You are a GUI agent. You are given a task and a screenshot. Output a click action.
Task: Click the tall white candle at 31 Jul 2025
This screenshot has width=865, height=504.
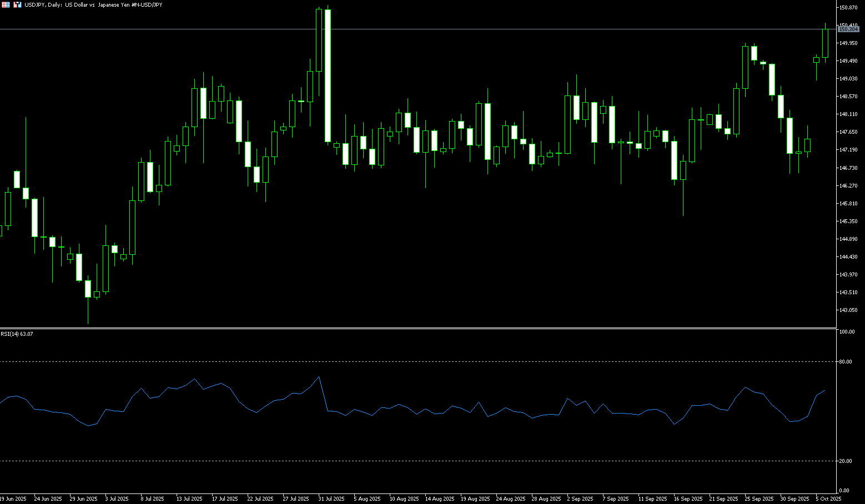(x=328, y=76)
